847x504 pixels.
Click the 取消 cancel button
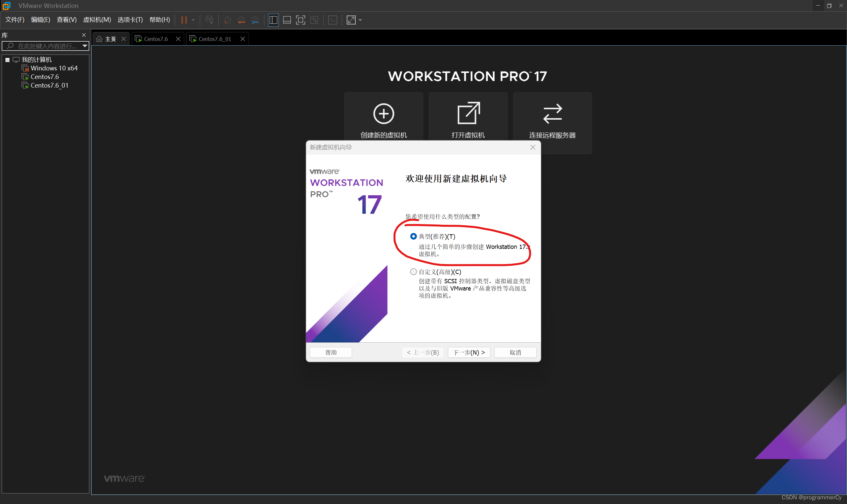[x=515, y=353]
